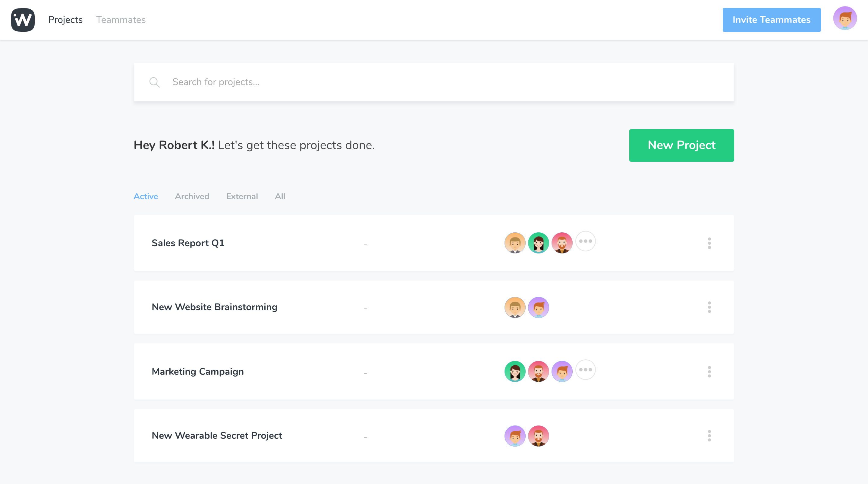This screenshot has height=484, width=868.
Task: Click orange avatar on Sales Report Q1
Action: point(514,243)
